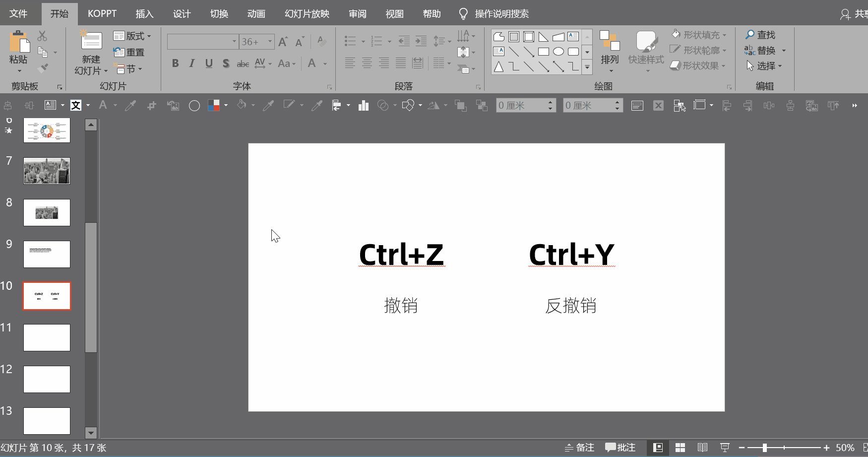
Task: Open the Insert (插入) tab
Action: [144, 13]
